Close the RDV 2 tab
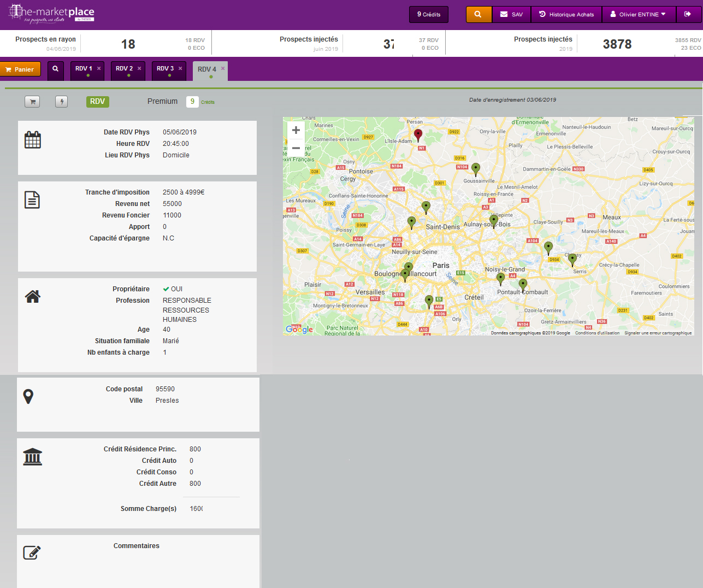 139,68
